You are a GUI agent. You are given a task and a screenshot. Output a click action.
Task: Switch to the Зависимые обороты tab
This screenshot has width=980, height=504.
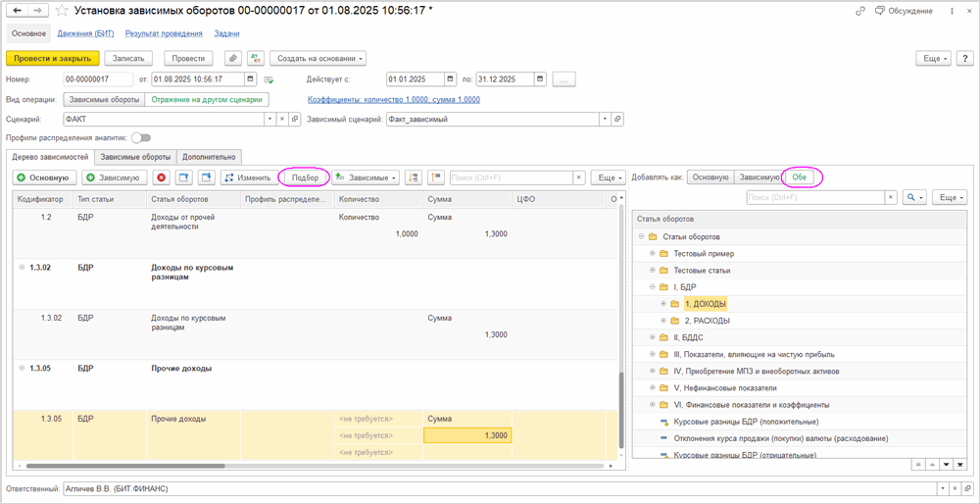tap(135, 157)
